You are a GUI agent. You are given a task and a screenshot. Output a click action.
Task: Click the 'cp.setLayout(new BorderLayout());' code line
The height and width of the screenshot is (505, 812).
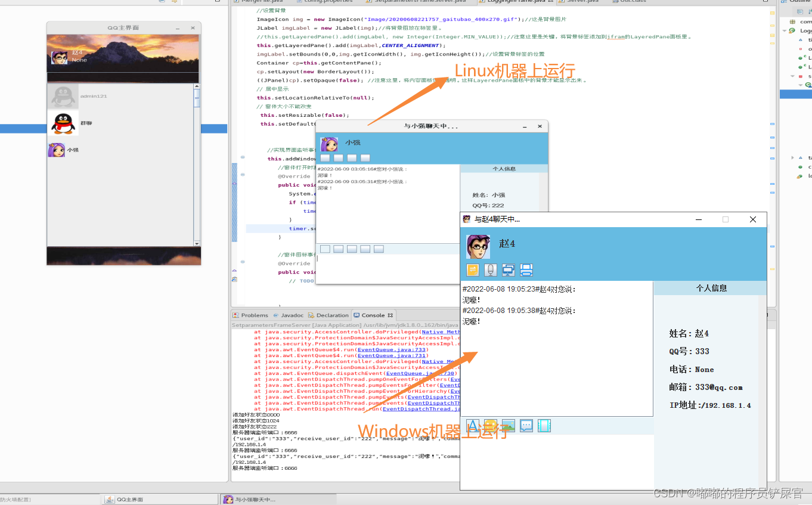point(315,72)
